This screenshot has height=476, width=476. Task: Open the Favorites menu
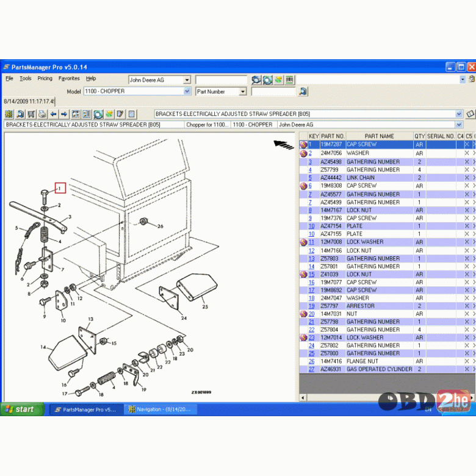tap(69, 78)
